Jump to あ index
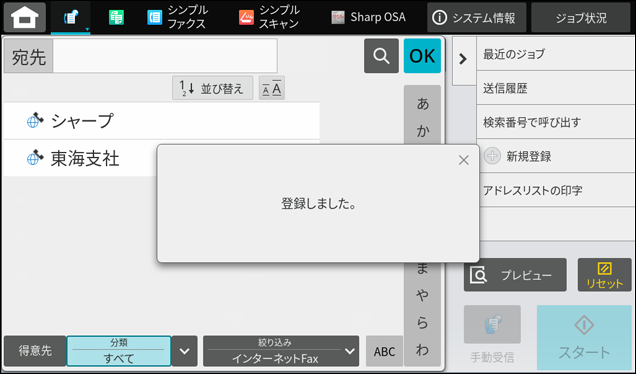This screenshot has width=636, height=374. [423, 104]
